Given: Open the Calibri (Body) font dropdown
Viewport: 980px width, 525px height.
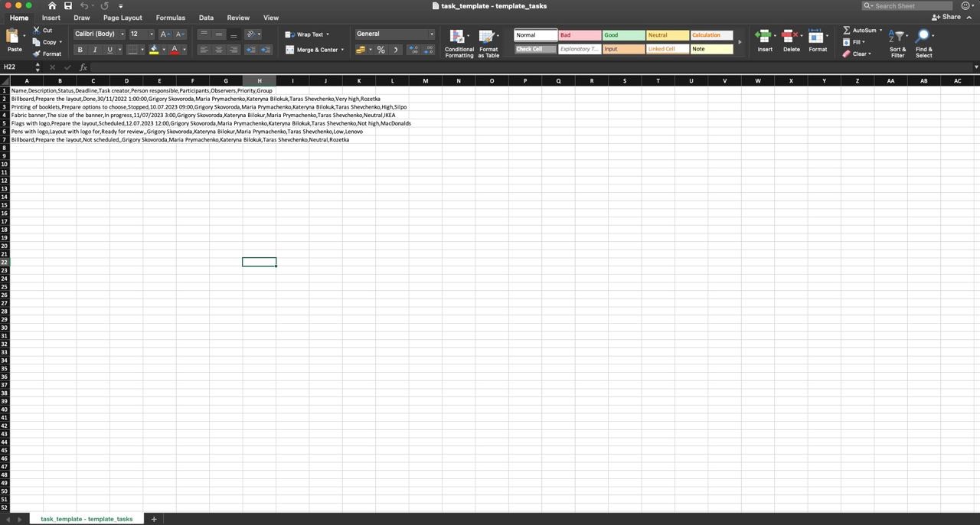Looking at the screenshot, I should 100,34.
